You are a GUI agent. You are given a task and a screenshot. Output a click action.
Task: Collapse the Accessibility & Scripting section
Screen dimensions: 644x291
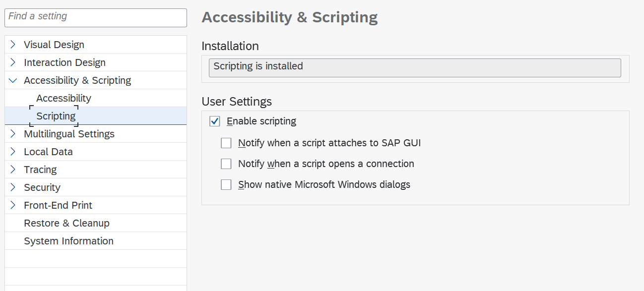[12, 80]
